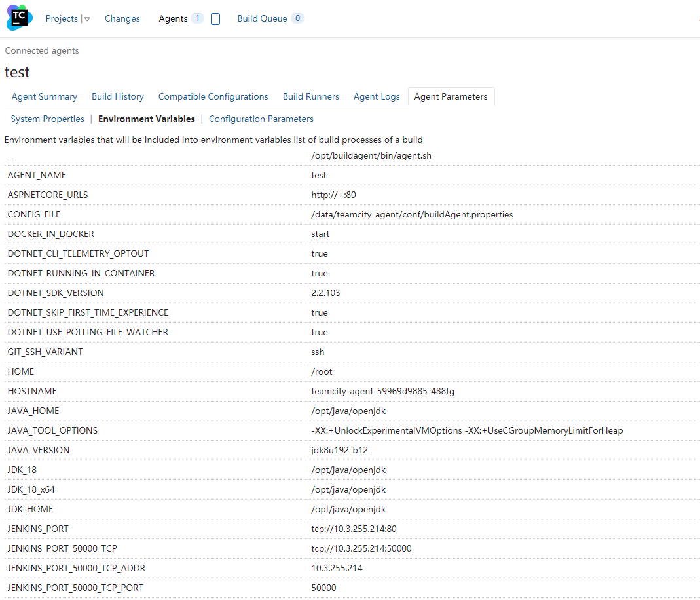Image resolution: width=700 pixels, height=600 pixels.
Task: Click the JENKINS_PORT_50000_TCP_PORT value 50000
Action: click(x=323, y=588)
